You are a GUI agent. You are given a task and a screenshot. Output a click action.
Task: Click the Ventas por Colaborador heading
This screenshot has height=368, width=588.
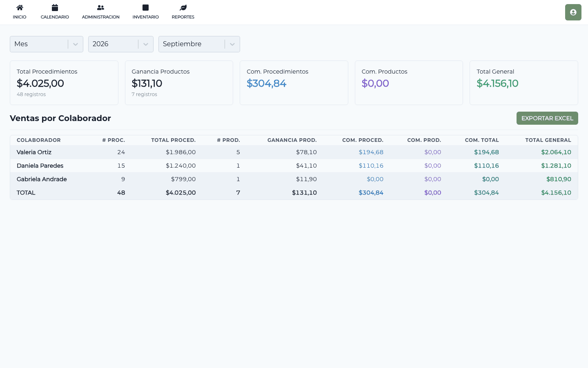[60, 118]
